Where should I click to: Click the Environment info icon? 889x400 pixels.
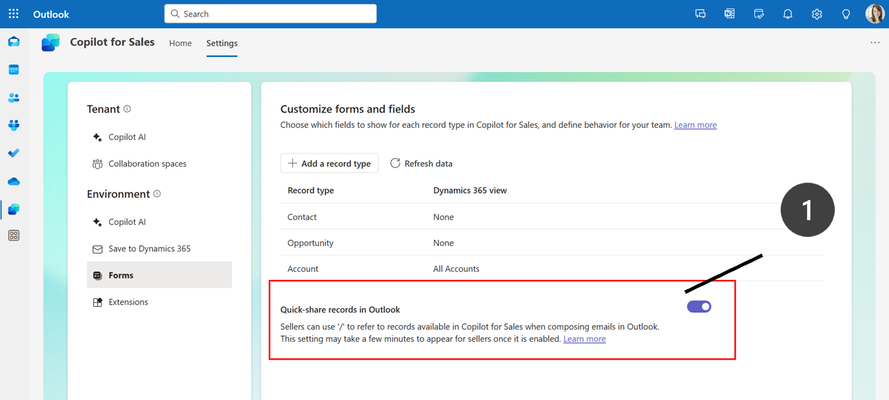pos(157,194)
